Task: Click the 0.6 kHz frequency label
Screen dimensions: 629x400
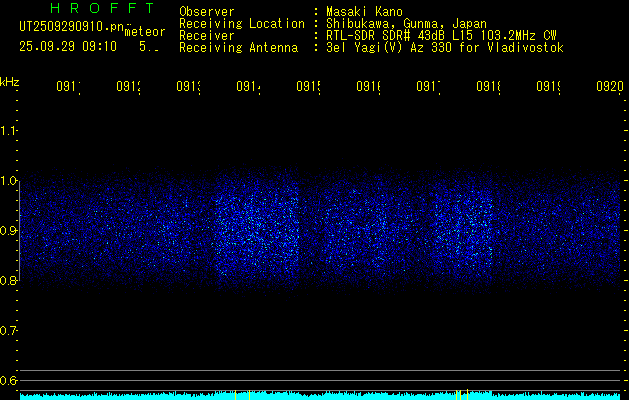Action: coord(8,380)
